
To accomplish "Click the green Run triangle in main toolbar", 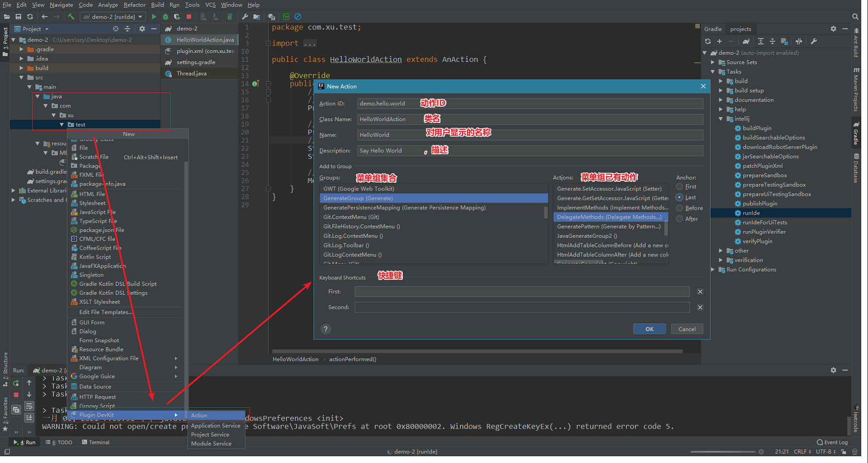I will (x=154, y=17).
